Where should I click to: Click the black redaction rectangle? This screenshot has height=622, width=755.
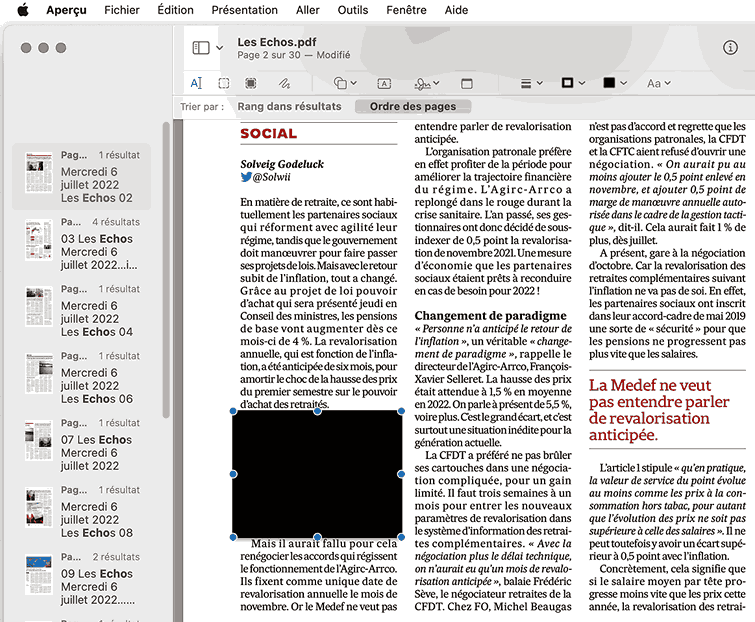(317, 474)
